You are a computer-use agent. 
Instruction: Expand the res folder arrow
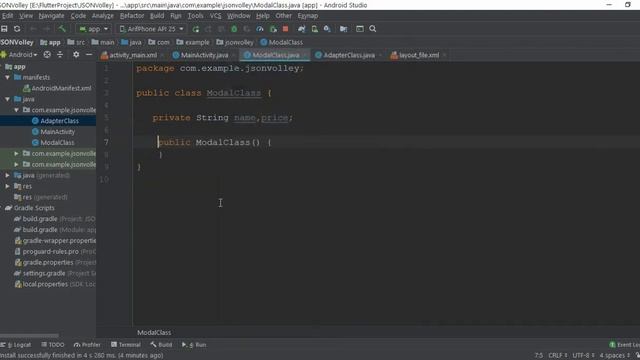[7, 186]
